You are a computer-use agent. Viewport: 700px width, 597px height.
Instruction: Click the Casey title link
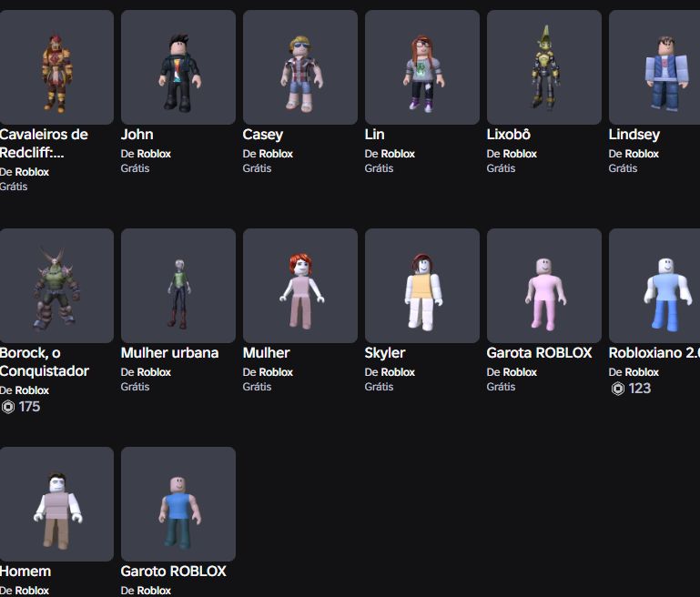click(263, 135)
